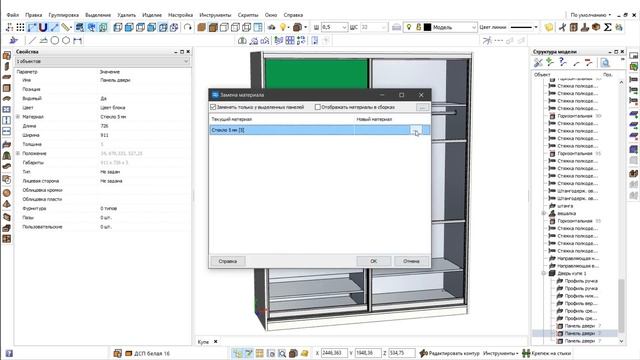Click Отмена in the Замена материала dialog
The height and width of the screenshot is (360, 640).
[411, 261]
